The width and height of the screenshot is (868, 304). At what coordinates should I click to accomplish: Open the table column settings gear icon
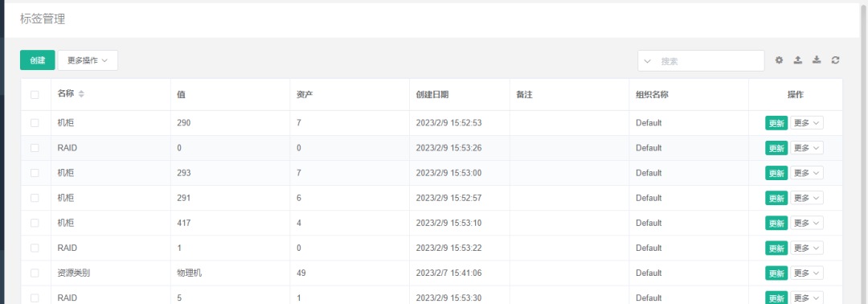click(779, 60)
